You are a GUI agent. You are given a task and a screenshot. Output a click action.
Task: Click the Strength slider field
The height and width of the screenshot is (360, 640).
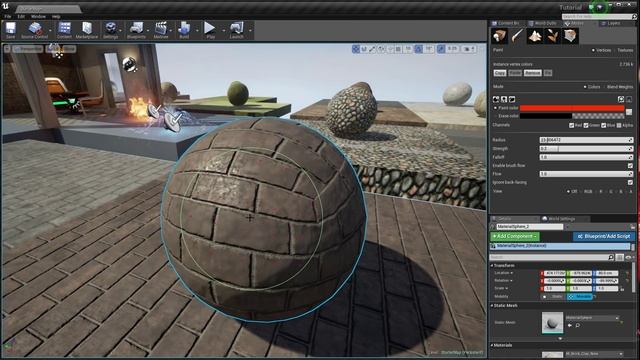586,149
